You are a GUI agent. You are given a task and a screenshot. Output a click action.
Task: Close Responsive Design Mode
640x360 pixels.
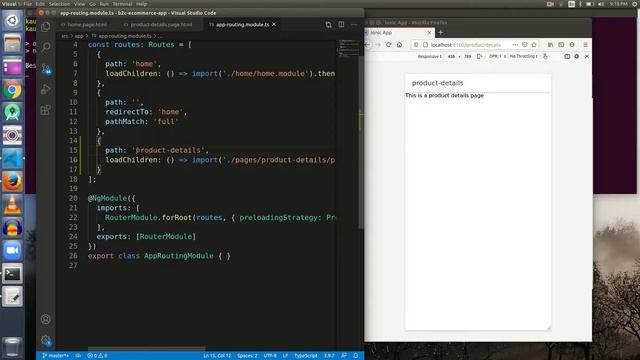pos(587,56)
